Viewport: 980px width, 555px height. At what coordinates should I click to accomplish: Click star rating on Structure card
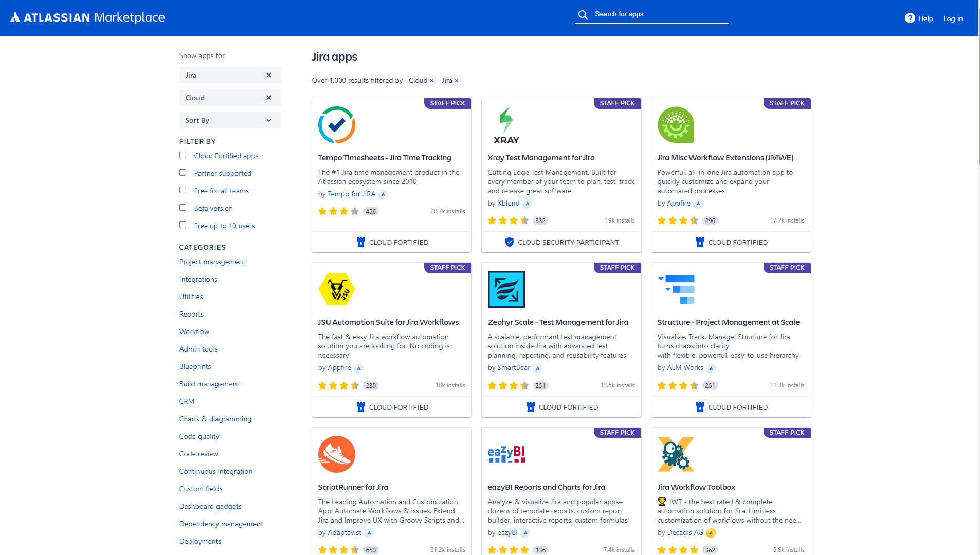pos(678,385)
